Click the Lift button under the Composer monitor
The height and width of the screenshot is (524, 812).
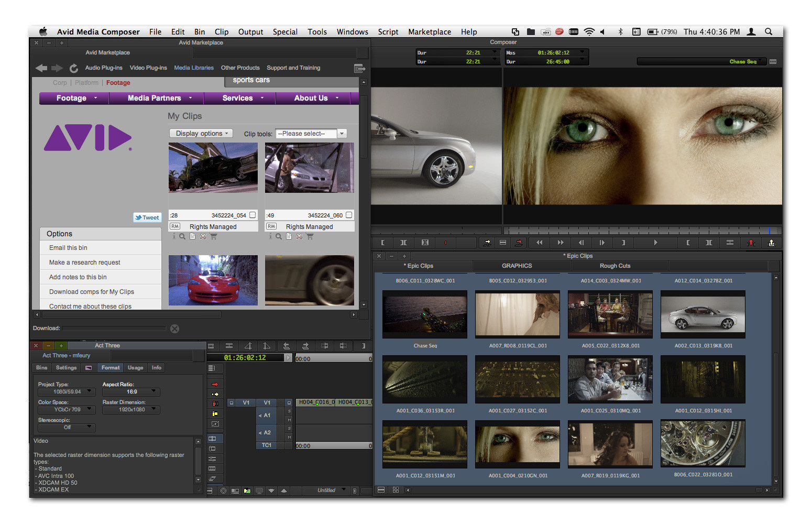point(751,243)
